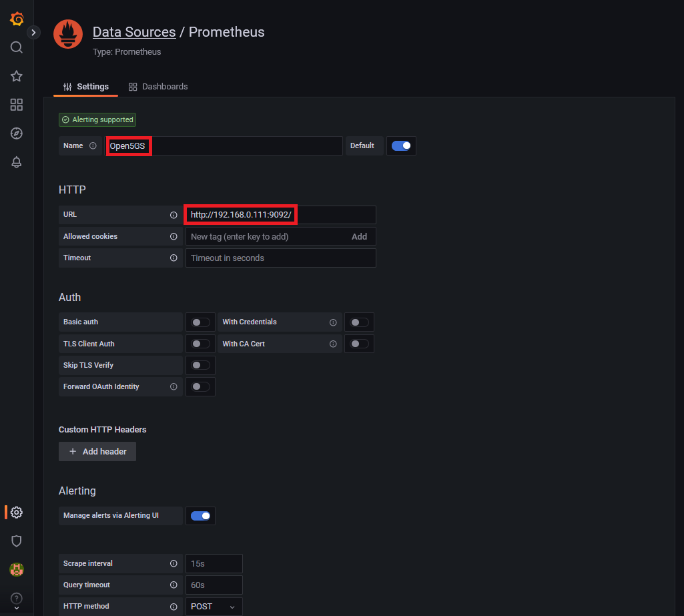This screenshot has width=684, height=616.
Task: Open the Alerting bell icon
Action: pos(17,162)
